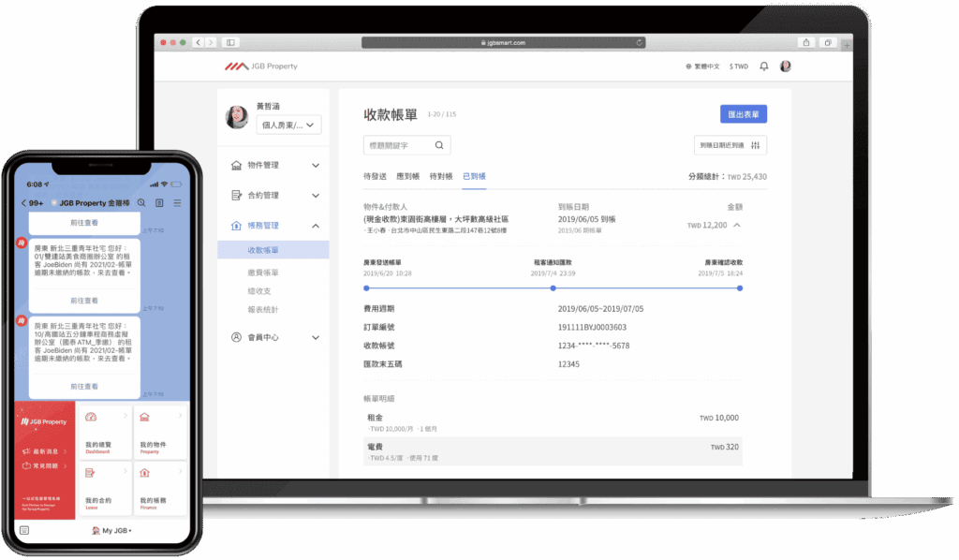Tap the phone chat hamburger menu
959x560 pixels.
[177, 202]
